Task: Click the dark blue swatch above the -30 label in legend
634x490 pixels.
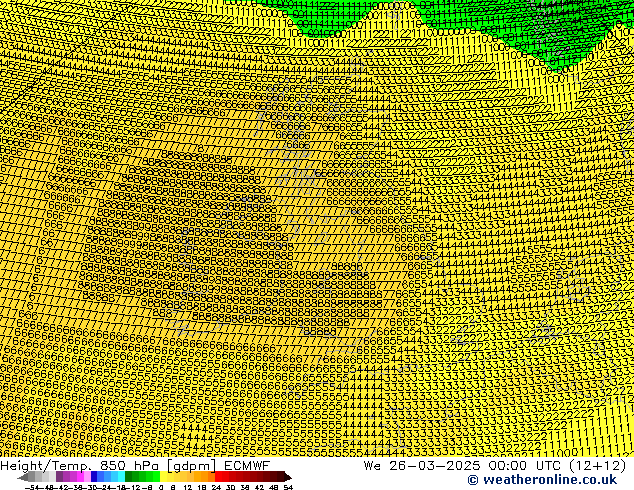Action: [x=94, y=477]
